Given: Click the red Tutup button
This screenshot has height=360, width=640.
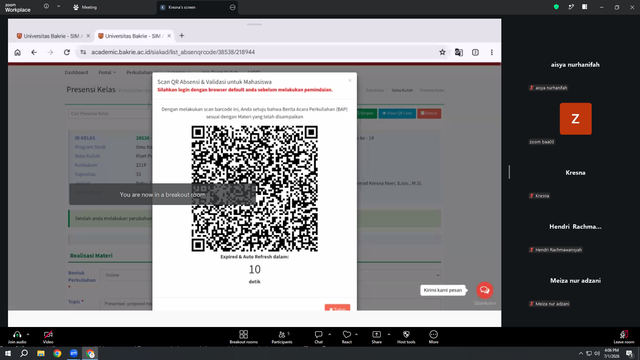Looking at the screenshot, I should tap(337, 308).
